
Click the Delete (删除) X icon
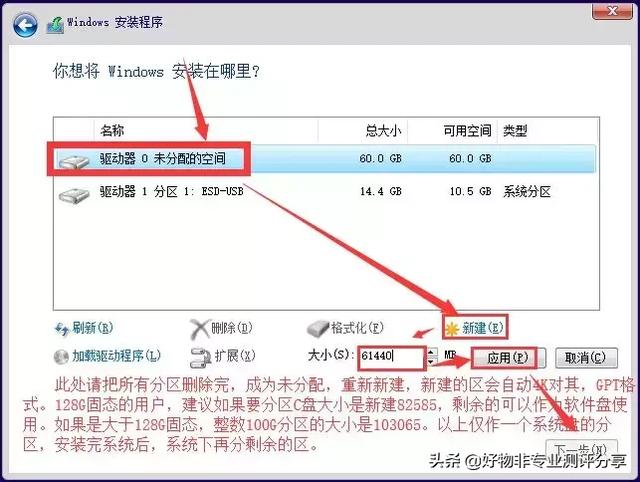coord(200,329)
